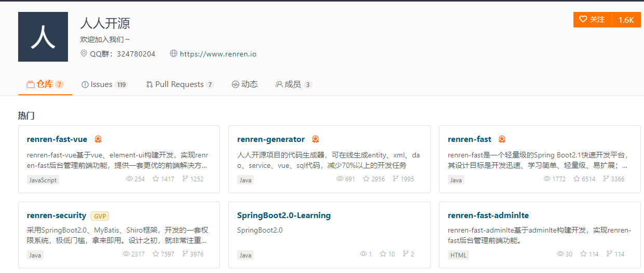Click the fork icon showing 3366
This screenshot has height=273, width=644.
606,179
